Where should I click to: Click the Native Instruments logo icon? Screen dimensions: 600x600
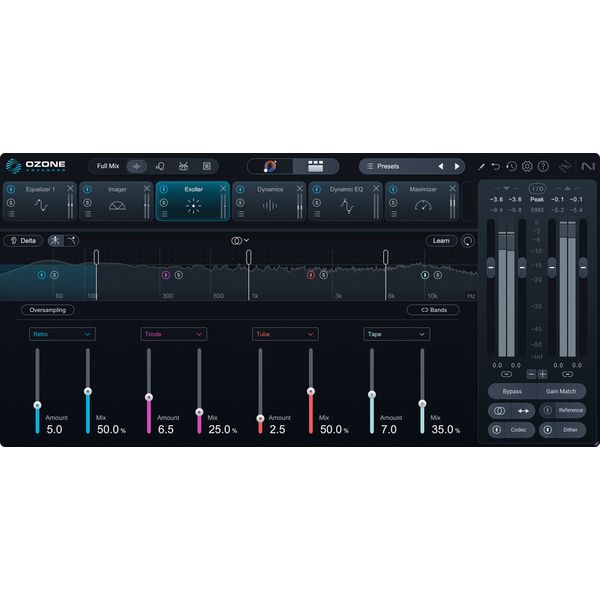pyautogui.click(x=588, y=166)
